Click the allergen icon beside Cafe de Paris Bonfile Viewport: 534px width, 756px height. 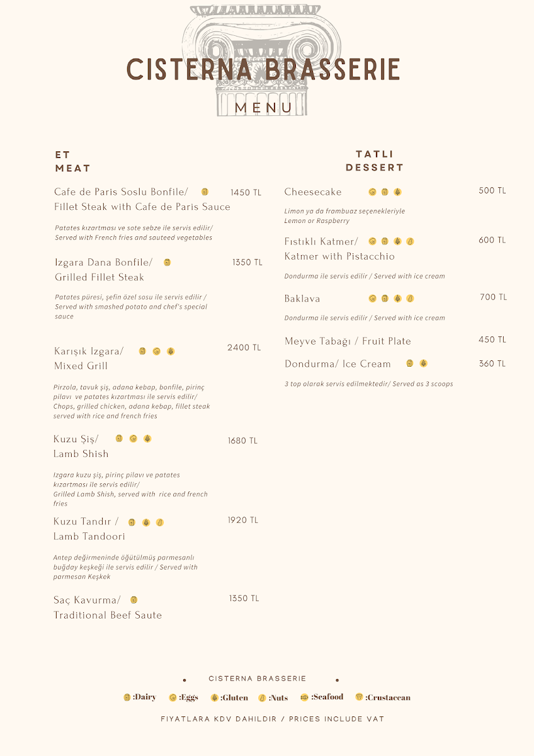click(x=205, y=192)
